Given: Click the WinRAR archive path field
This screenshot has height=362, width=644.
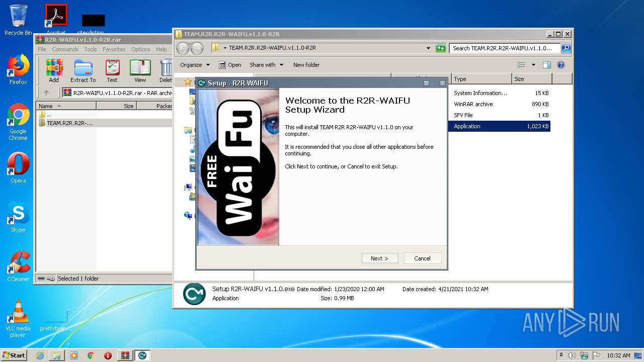Looking at the screenshot, I should pyautogui.click(x=117, y=93).
